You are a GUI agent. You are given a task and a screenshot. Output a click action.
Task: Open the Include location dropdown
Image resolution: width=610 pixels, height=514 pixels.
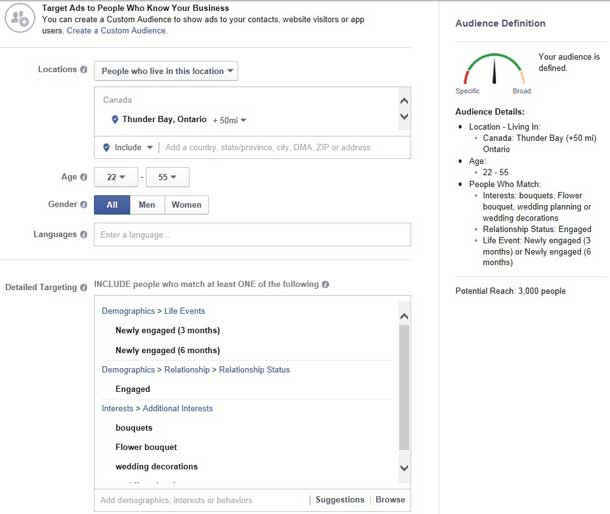128,147
